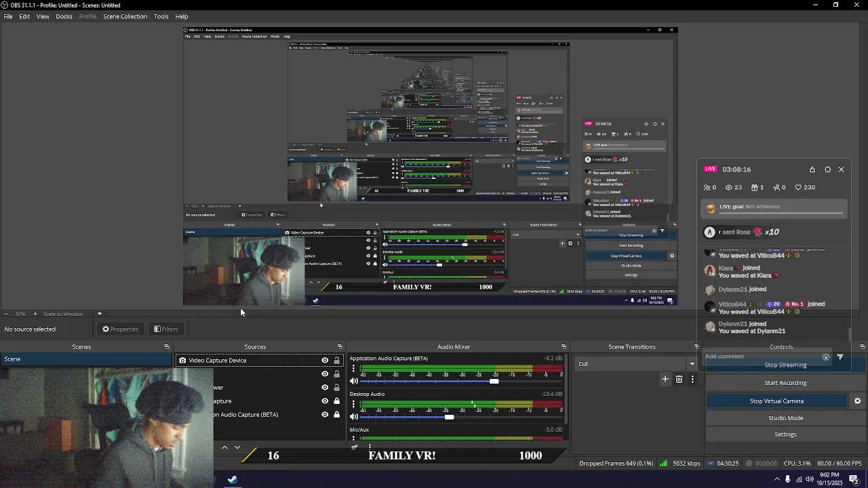868x488 pixels.
Task: Open the Help menu
Action: point(182,16)
